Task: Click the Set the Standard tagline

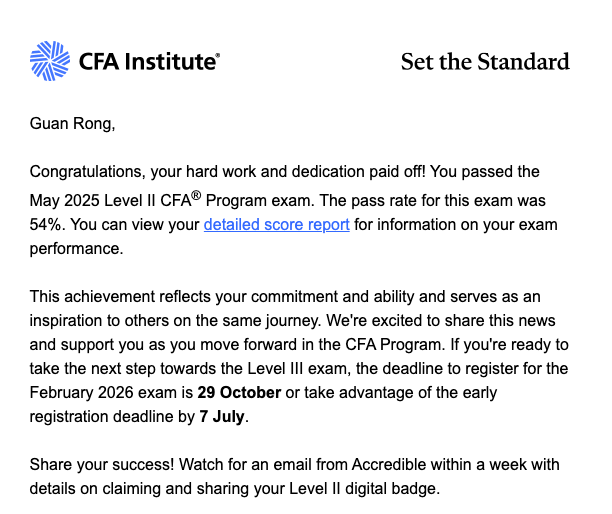Action: click(x=485, y=62)
